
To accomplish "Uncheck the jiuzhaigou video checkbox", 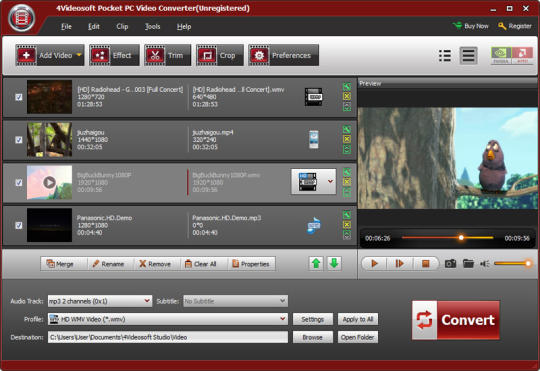I will 19,140.
